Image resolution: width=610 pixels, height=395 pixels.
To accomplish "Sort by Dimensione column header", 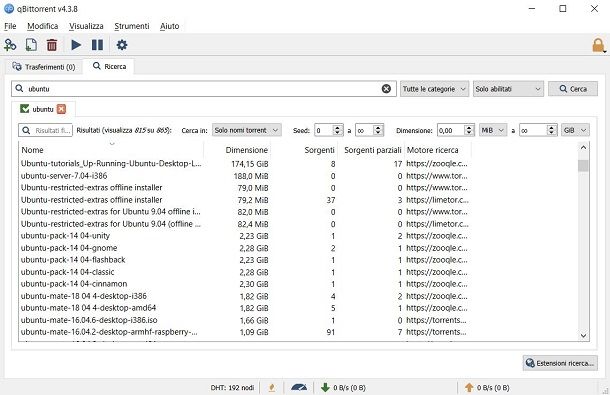I will [237, 150].
